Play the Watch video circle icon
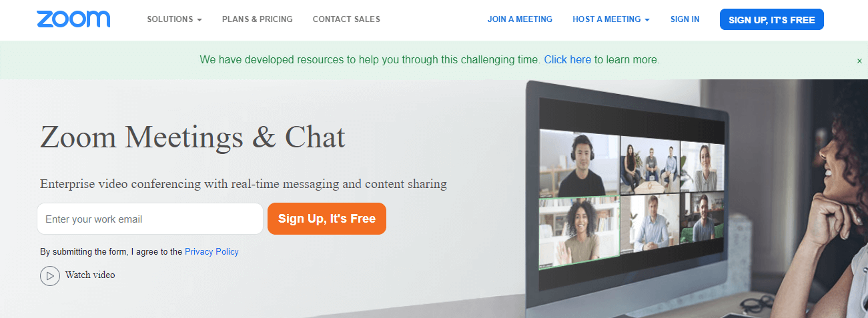Viewport: 868px width, 318px height. [50, 275]
